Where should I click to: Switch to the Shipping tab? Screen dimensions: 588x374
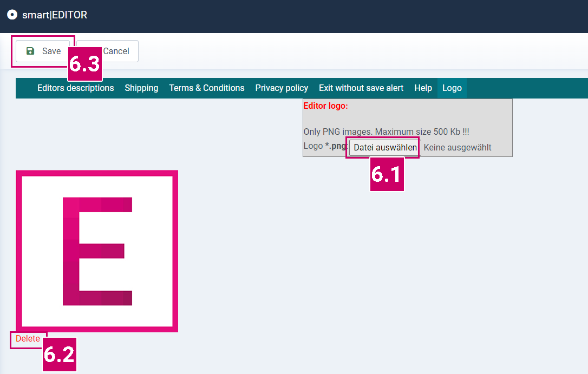point(141,88)
